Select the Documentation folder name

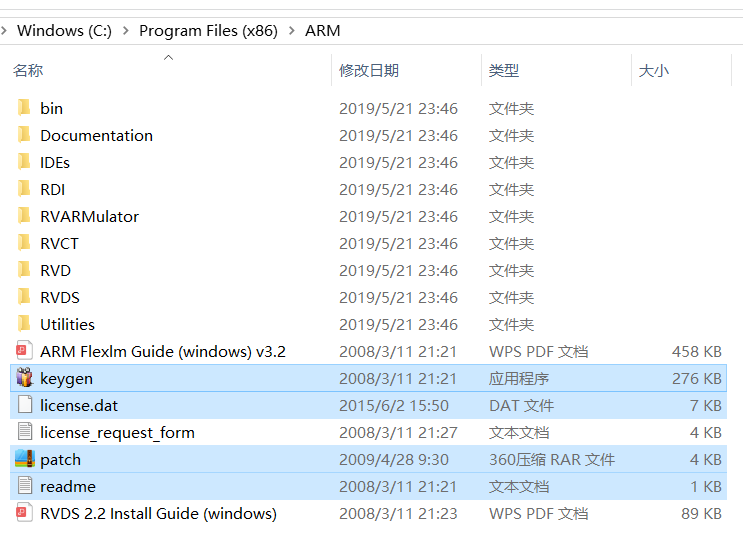[x=96, y=135]
